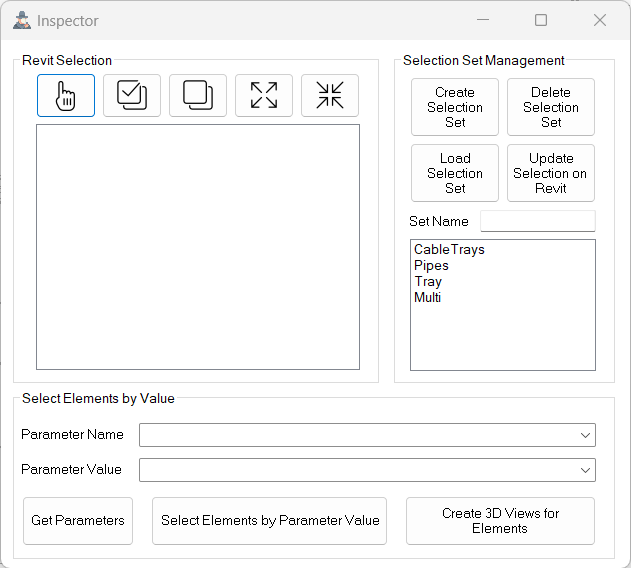This screenshot has height=568, width=631.
Task: Focus the Set Name text field
Action: pyautogui.click(x=538, y=221)
